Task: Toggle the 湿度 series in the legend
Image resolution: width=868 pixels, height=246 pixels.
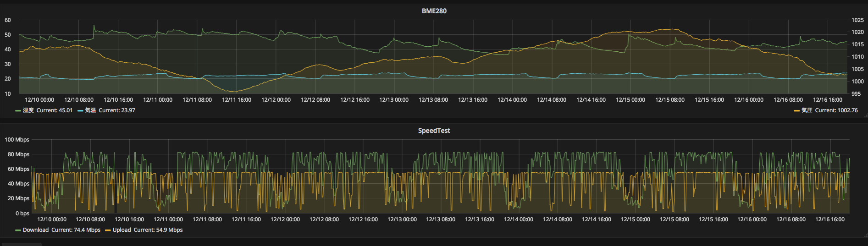Action: point(28,110)
